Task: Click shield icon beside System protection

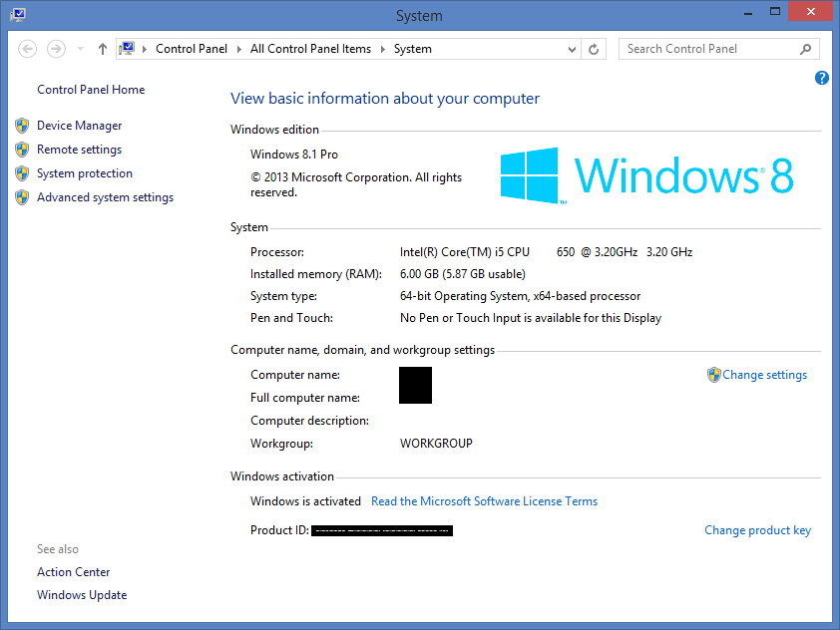Action: pos(22,173)
